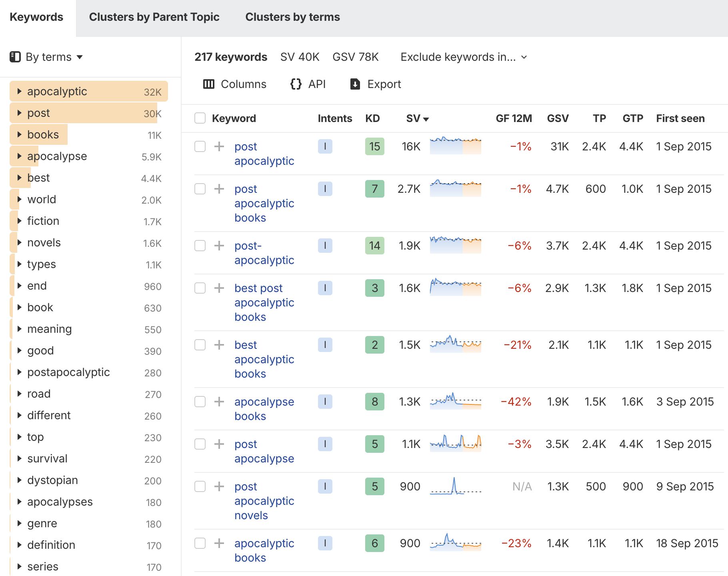Click plus icon beside 'apocalypse books'
The width and height of the screenshot is (728, 576).
tap(219, 402)
